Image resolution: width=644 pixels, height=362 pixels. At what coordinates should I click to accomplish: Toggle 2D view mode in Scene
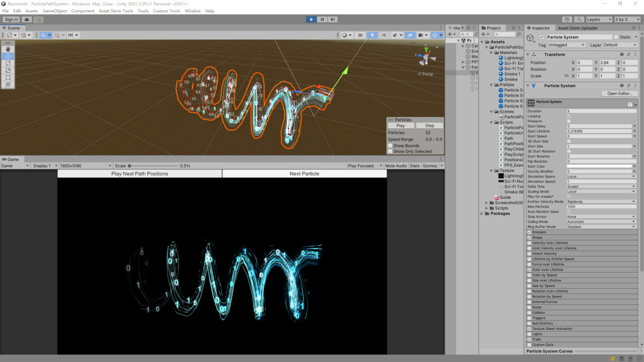tap(360, 35)
